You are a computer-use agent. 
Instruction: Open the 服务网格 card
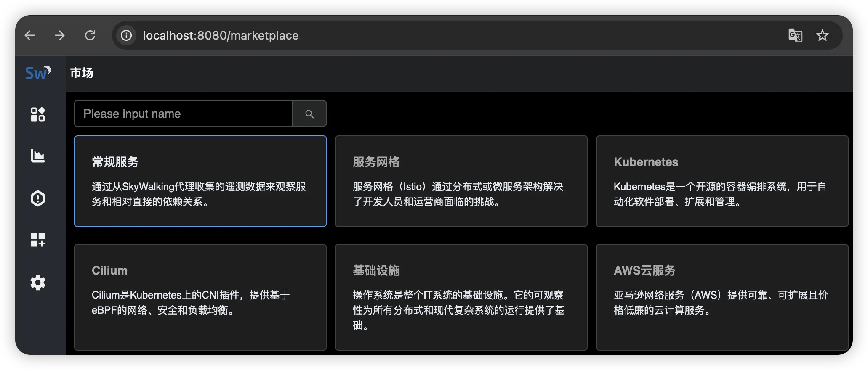click(x=461, y=181)
